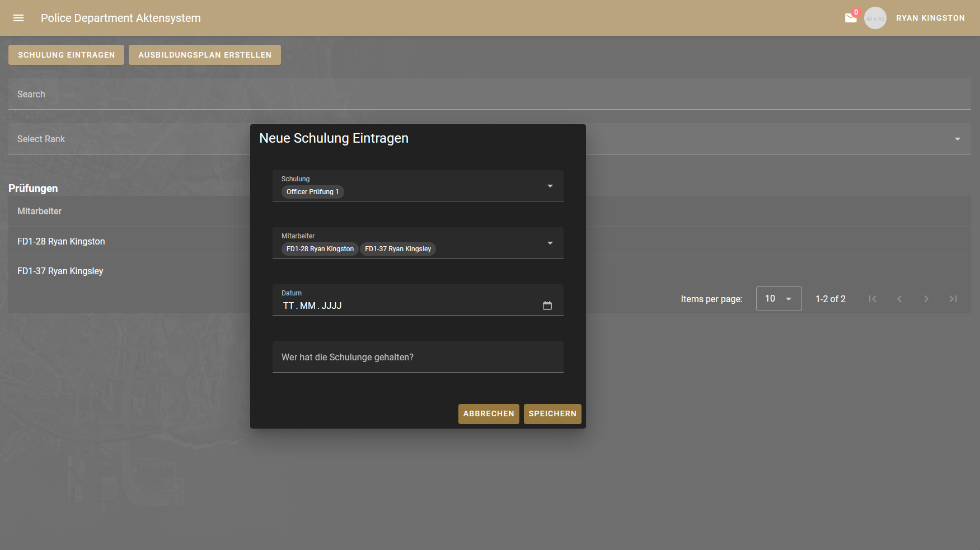Click 'Wer hat die Schulunge gehalten?' field
Image resolution: width=980 pixels, height=550 pixels.
pos(418,357)
